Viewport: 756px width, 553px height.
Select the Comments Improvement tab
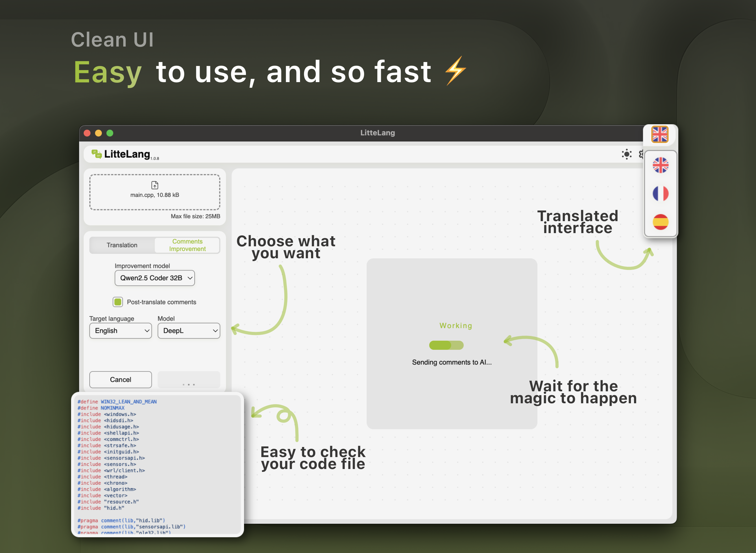point(187,245)
